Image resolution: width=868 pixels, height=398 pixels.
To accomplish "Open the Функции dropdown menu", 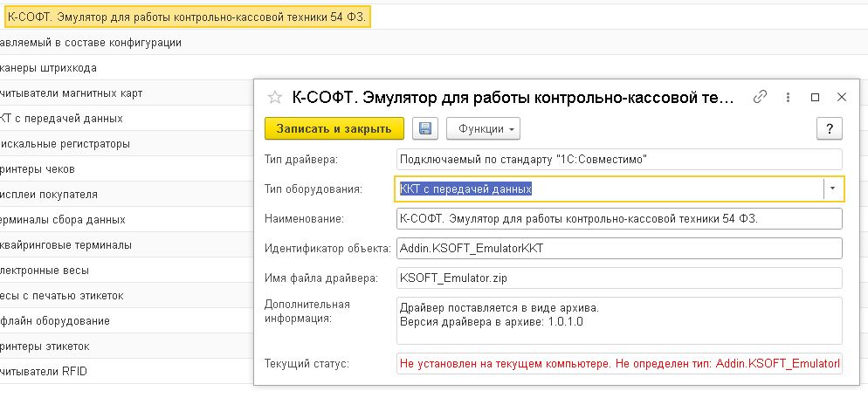I will 483,128.
